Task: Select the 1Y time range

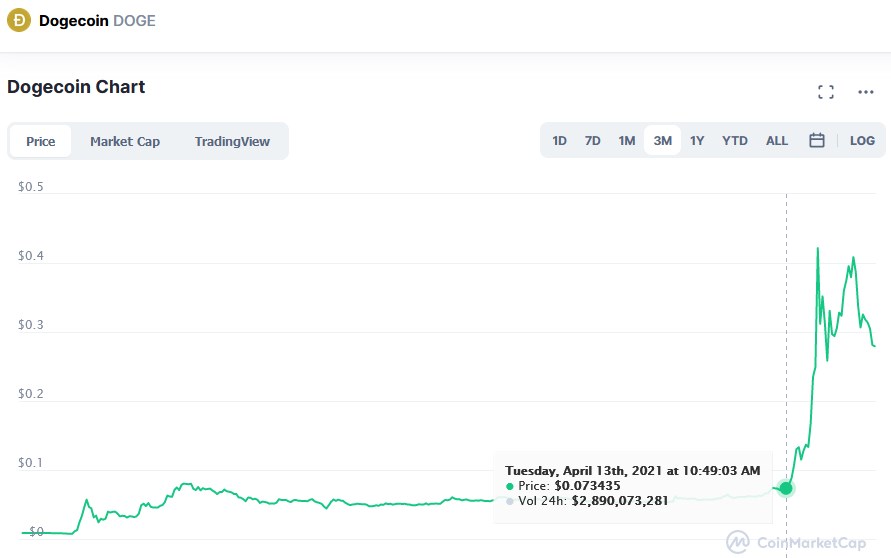Action: (x=697, y=140)
